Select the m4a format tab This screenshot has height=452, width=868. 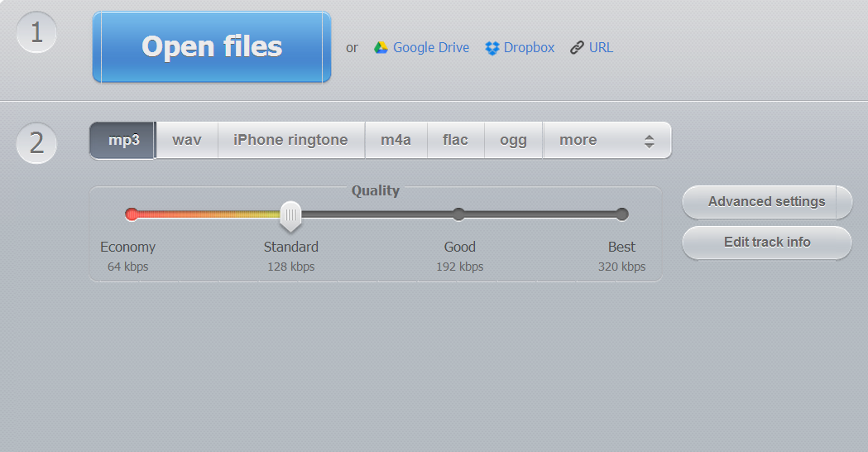(396, 140)
